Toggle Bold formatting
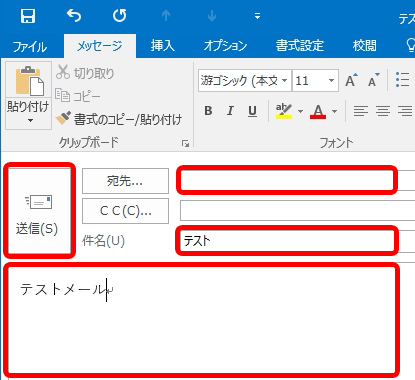 coord(208,111)
